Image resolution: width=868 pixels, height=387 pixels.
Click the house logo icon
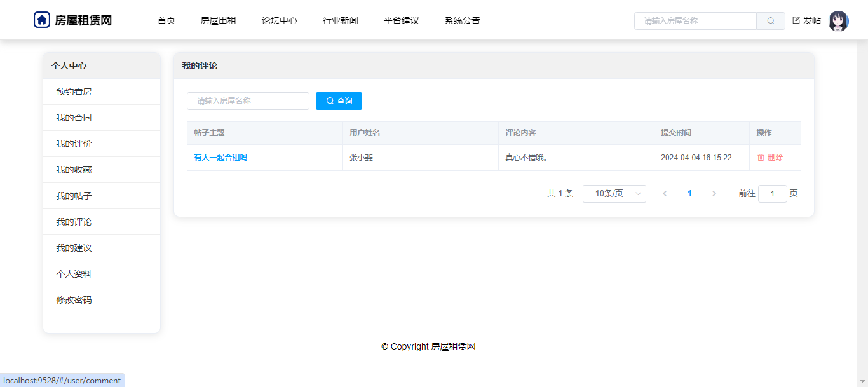(x=42, y=20)
